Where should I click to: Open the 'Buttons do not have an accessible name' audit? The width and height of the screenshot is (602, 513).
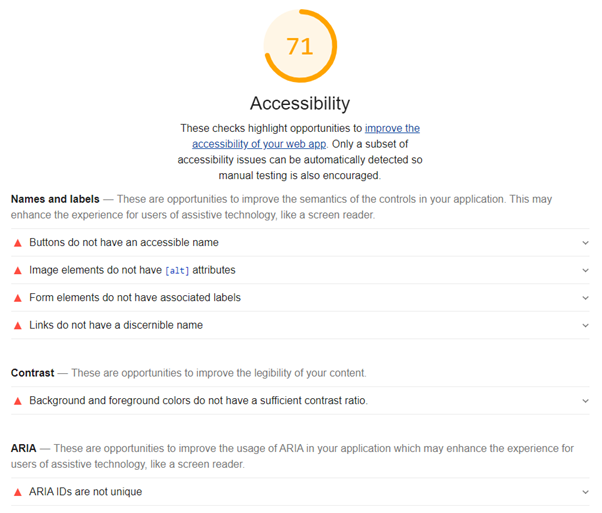pos(124,243)
